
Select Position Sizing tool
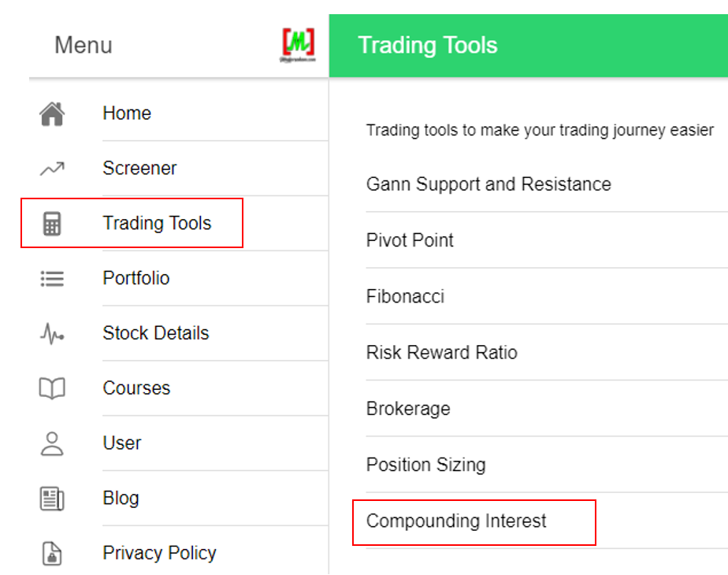[x=426, y=465]
